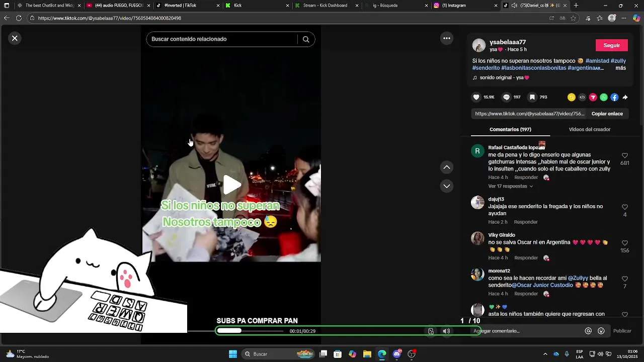Follow ysabelaaa77 with Seguir button
Screen dimensions: 644x362
611,45
